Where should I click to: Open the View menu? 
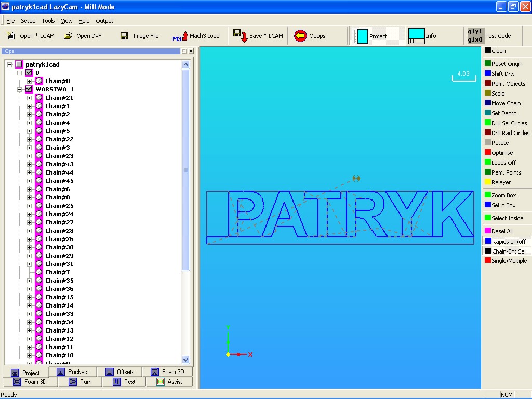point(66,21)
